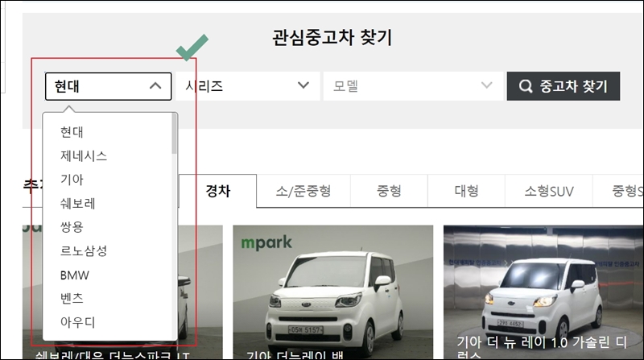The image size is (644, 360).
Task: Switch to the 경차 tab
Action: [217, 191]
